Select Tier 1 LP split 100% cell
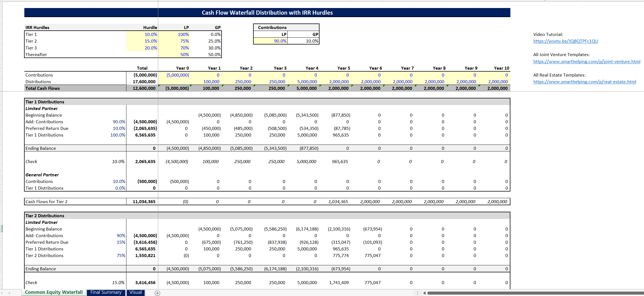The width and height of the screenshot is (644, 296). [x=174, y=34]
